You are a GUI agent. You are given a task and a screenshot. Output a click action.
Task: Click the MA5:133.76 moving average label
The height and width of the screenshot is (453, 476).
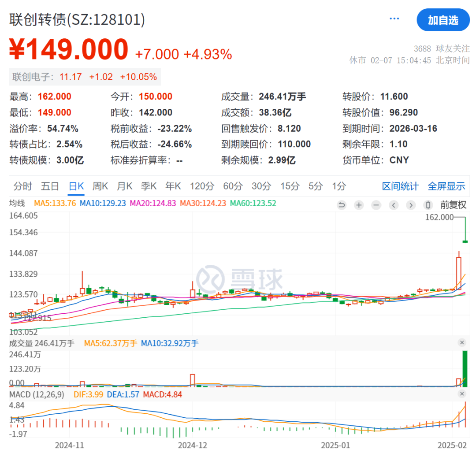(x=55, y=203)
